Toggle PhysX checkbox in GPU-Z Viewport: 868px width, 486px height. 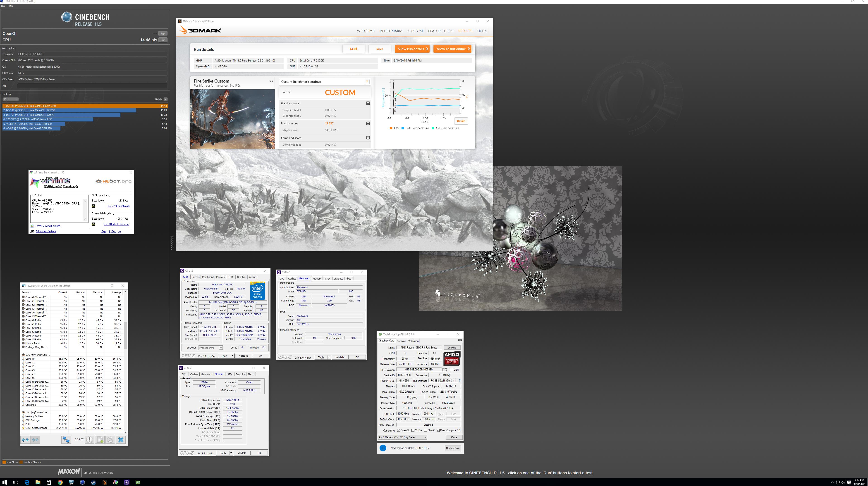(426, 430)
